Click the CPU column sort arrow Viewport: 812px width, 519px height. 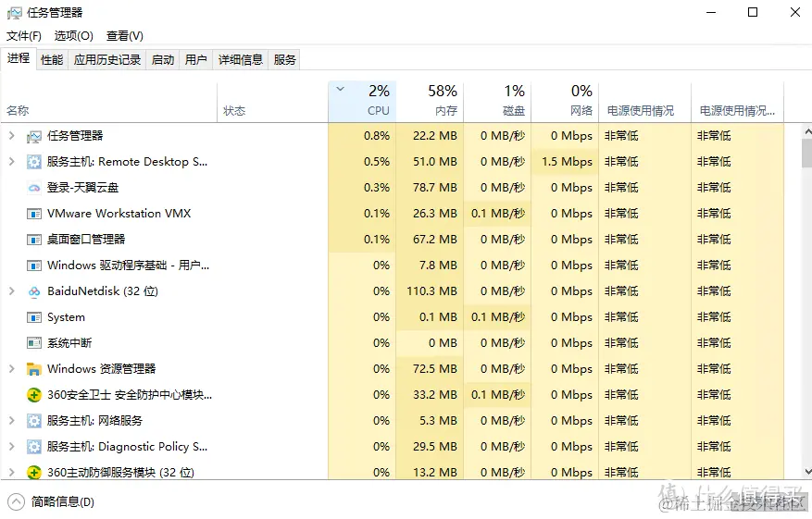(x=340, y=89)
